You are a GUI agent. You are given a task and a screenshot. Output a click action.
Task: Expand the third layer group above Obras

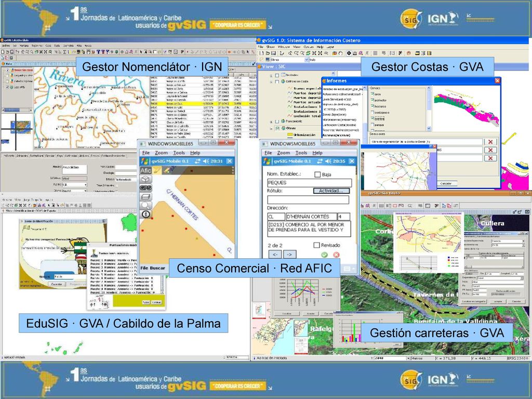(x=271, y=121)
